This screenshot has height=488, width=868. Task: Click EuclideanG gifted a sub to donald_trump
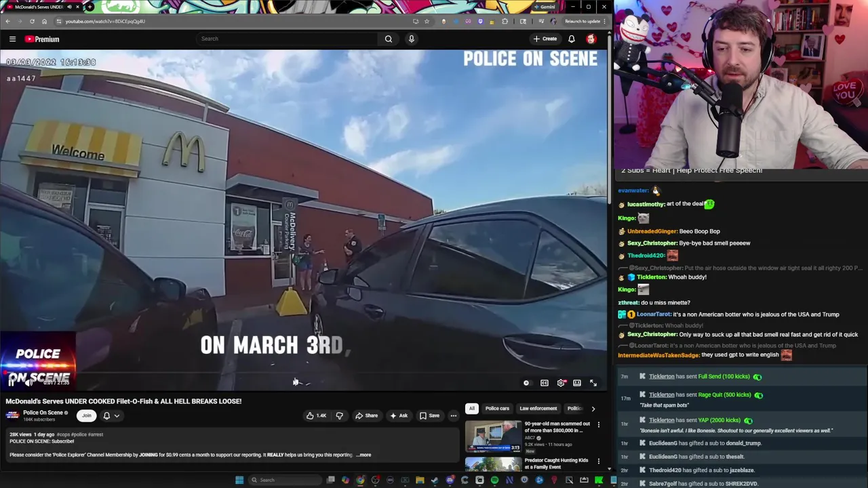tap(705, 443)
